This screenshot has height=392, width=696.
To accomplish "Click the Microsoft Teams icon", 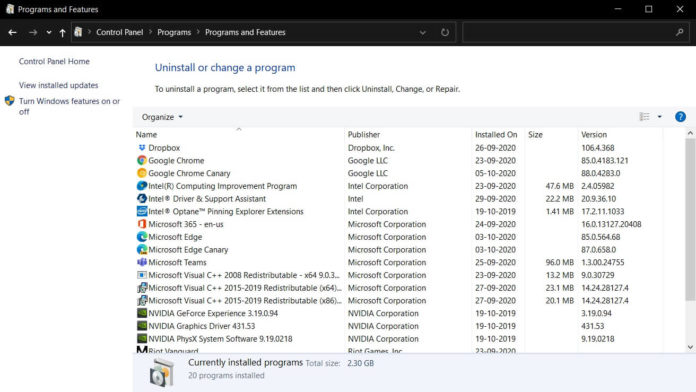I will (x=142, y=262).
